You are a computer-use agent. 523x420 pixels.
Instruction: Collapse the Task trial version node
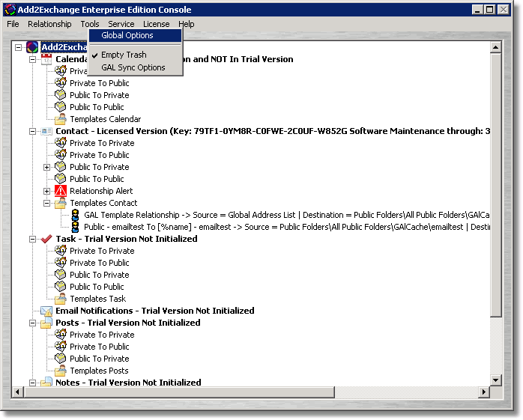(32, 239)
